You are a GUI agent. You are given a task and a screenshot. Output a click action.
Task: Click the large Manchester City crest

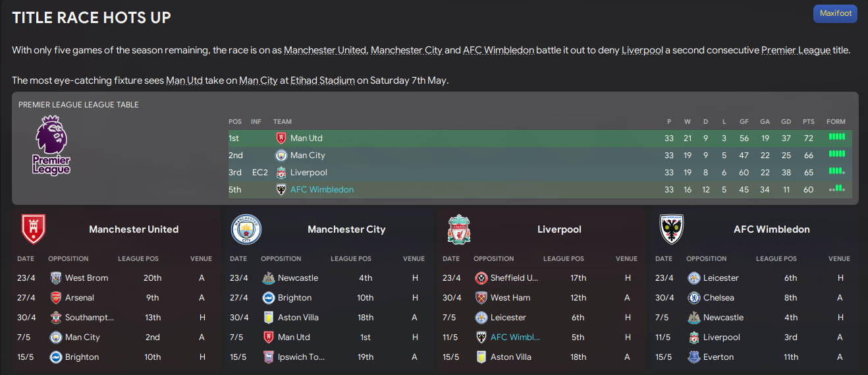pos(246,229)
